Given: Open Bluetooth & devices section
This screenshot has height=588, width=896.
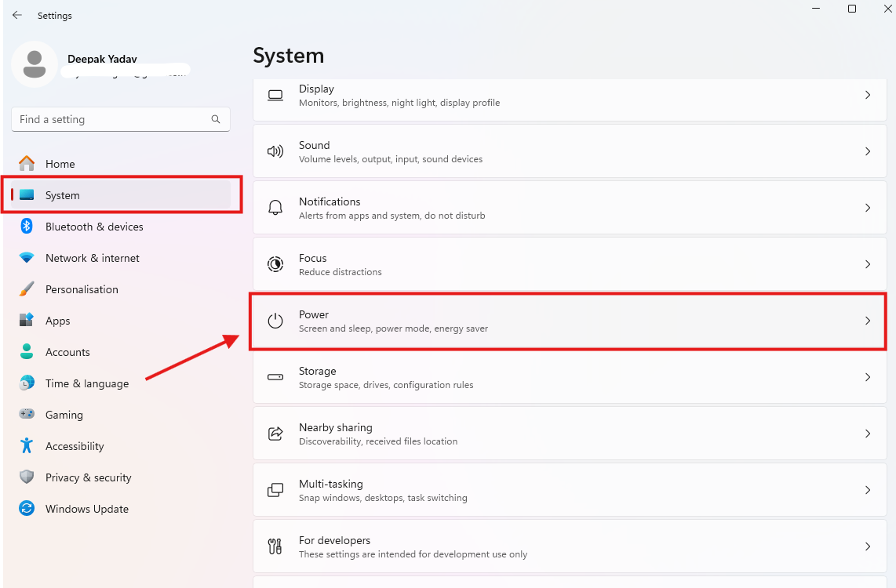Looking at the screenshot, I should tap(94, 227).
